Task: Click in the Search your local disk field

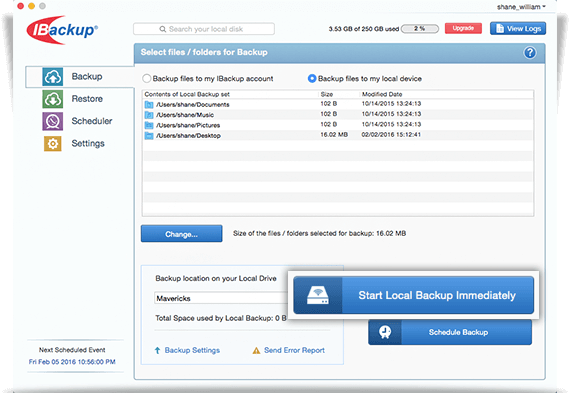Action: point(204,29)
